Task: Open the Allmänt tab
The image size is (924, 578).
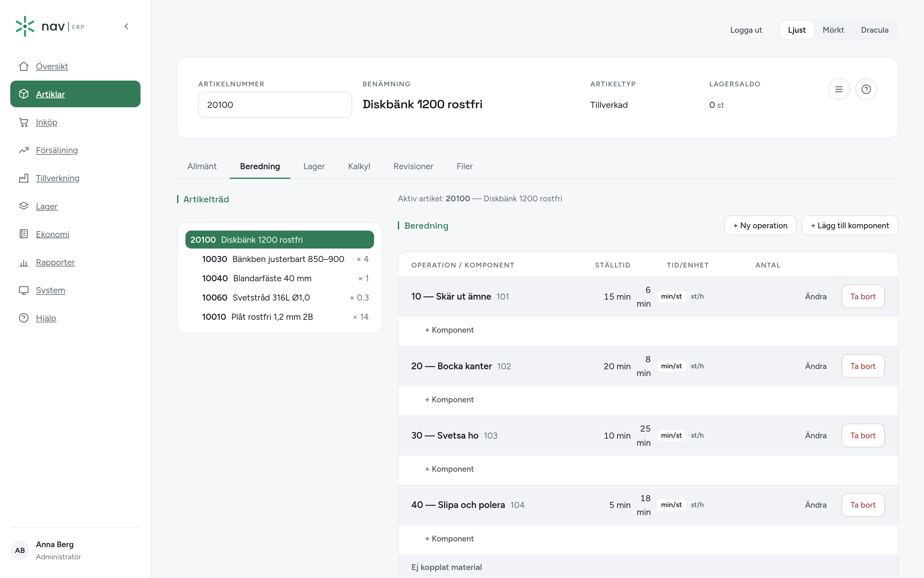Action: (201, 166)
